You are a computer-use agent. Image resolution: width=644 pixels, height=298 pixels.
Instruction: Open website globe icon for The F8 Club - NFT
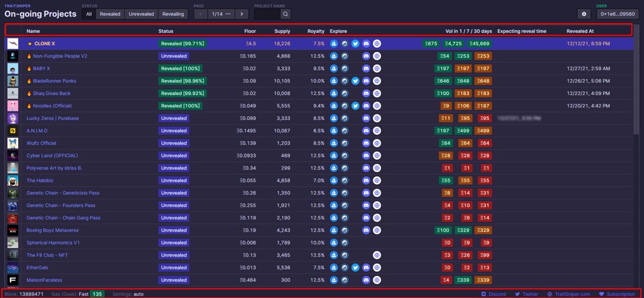pos(377,255)
